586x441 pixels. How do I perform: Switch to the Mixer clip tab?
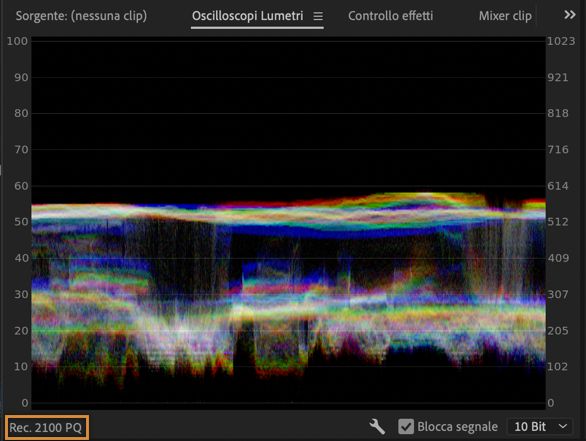[505, 16]
